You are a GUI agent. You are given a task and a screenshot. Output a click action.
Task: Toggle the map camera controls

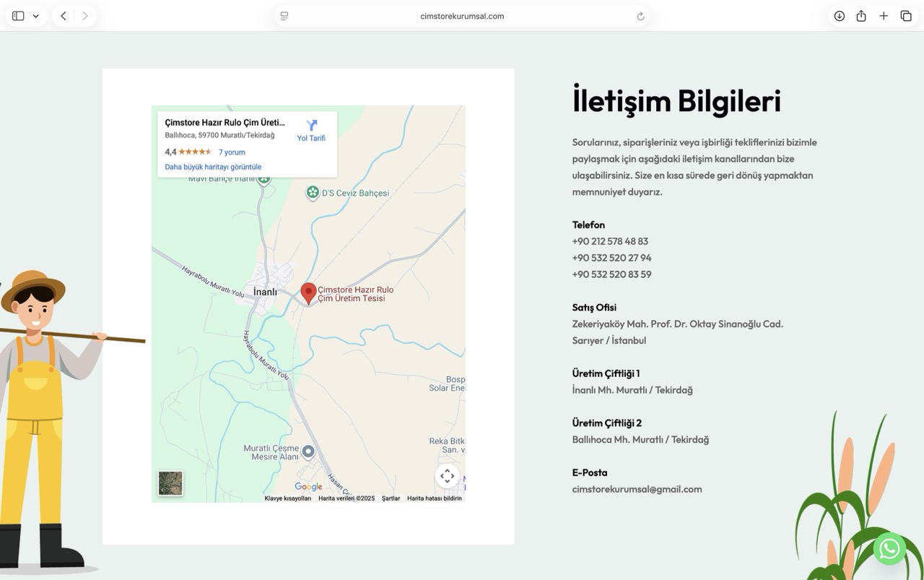coord(447,476)
